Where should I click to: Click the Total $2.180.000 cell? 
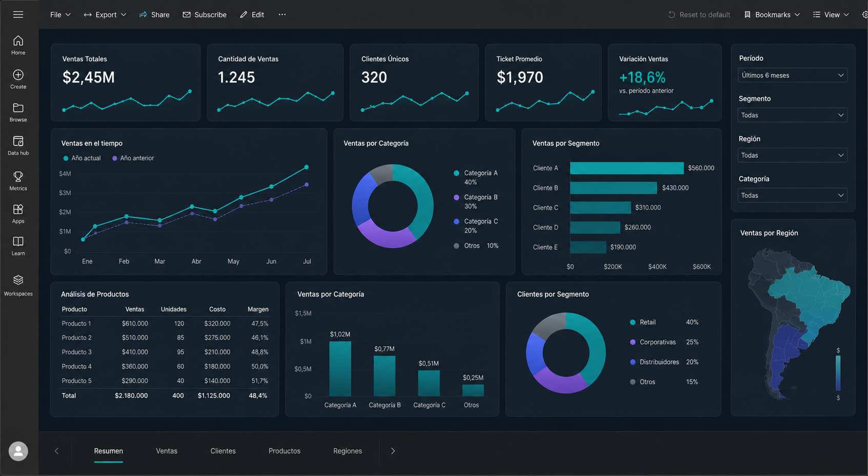(x=131, y=396)
